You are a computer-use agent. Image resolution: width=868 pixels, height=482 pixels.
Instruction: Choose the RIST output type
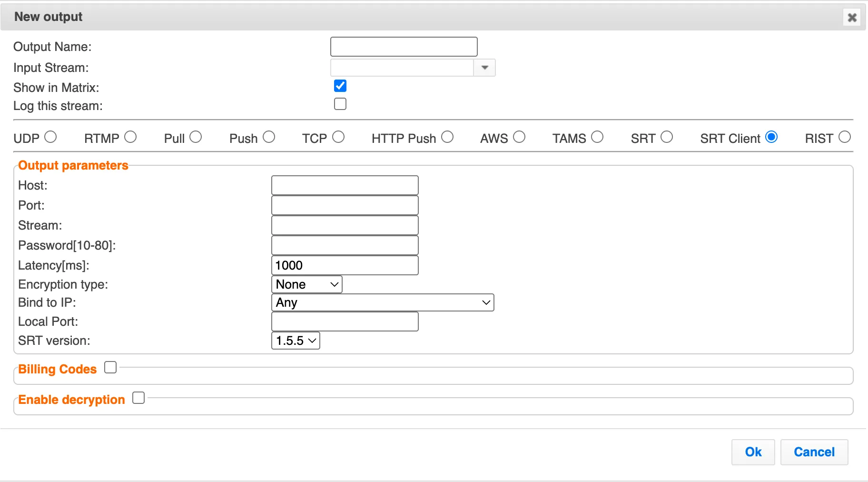[845, 137]
